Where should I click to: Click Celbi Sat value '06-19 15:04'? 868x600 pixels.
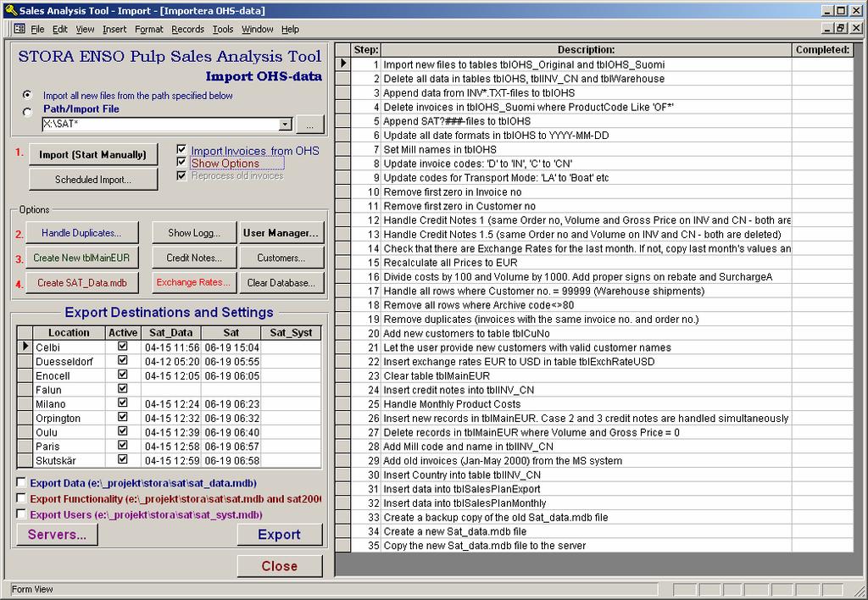tap(231, 347)
